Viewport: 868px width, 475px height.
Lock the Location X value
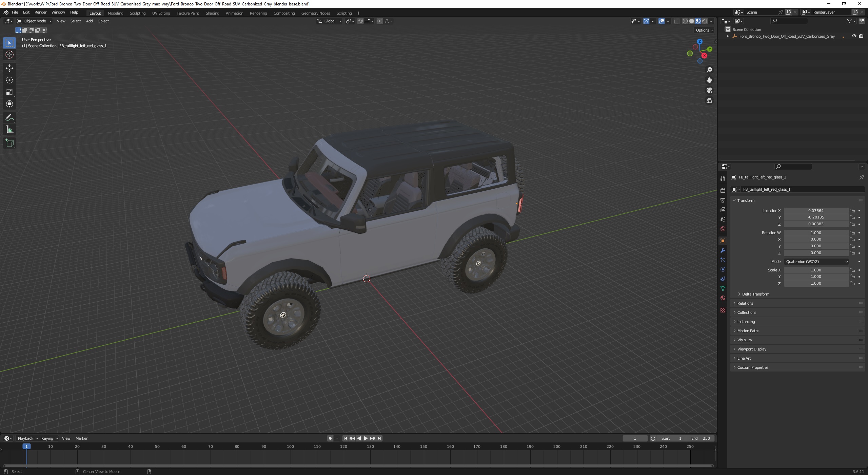coord(852,211)
